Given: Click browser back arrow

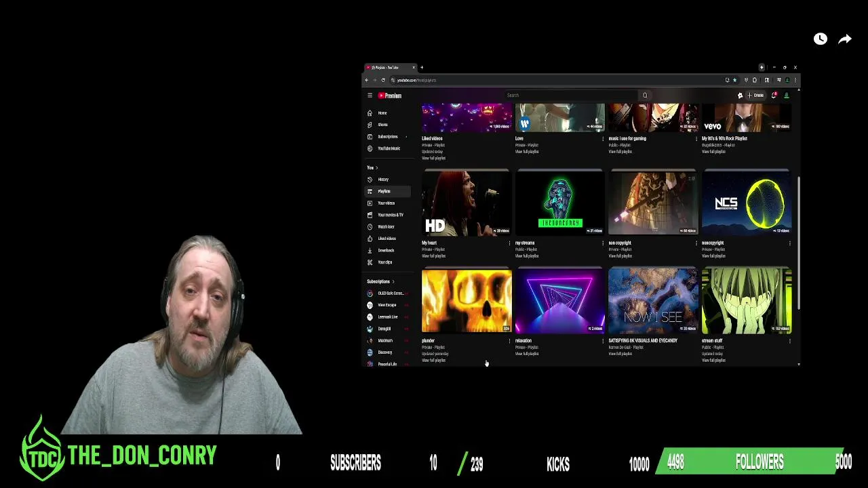Looking at the screenshot, I should (x=367, y=80).
